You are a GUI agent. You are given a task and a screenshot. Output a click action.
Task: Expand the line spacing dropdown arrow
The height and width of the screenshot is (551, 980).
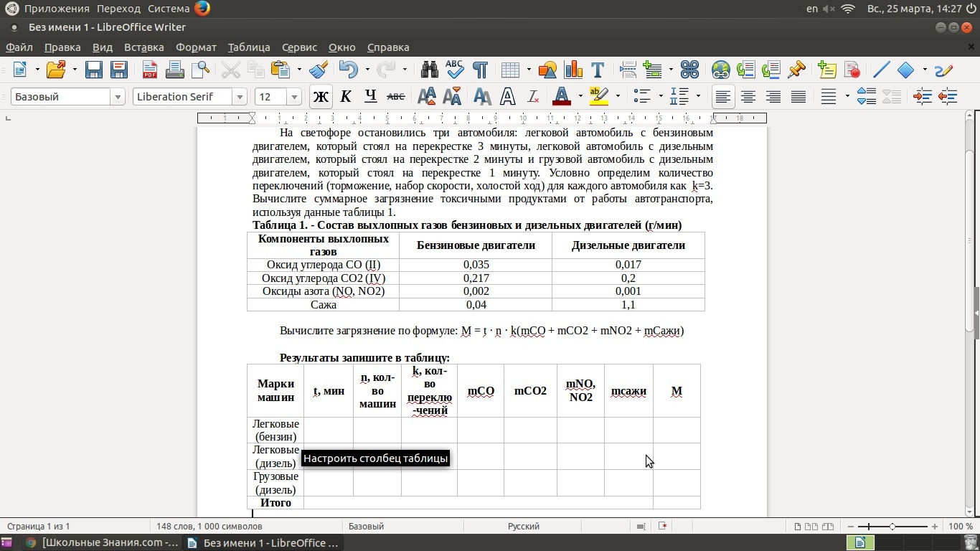click(x=847, y=96)
